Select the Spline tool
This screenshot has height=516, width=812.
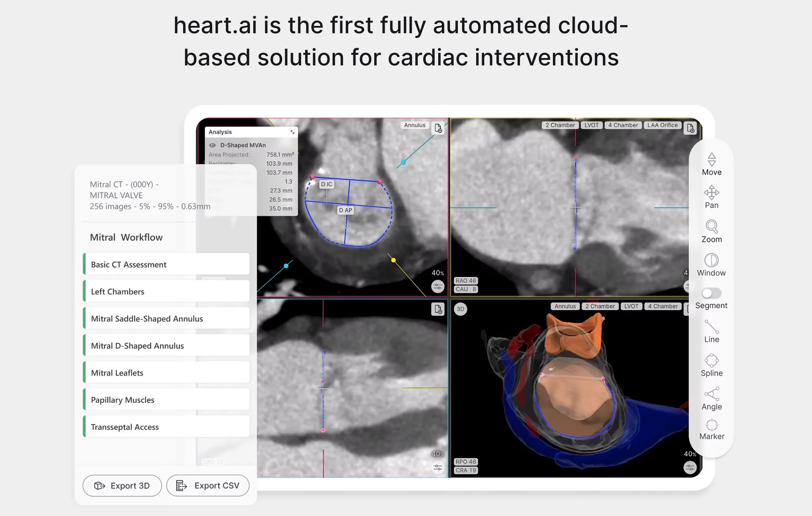click(712, 365)
